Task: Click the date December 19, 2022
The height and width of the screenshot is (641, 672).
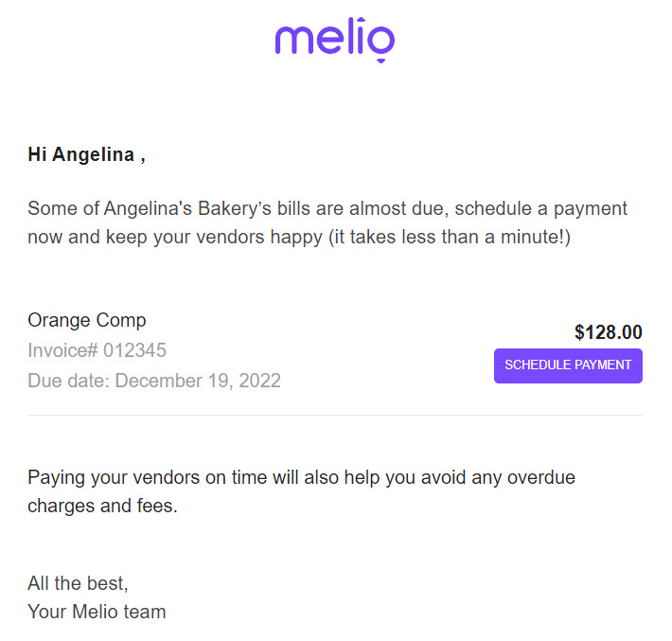Action: coord(198,381)
